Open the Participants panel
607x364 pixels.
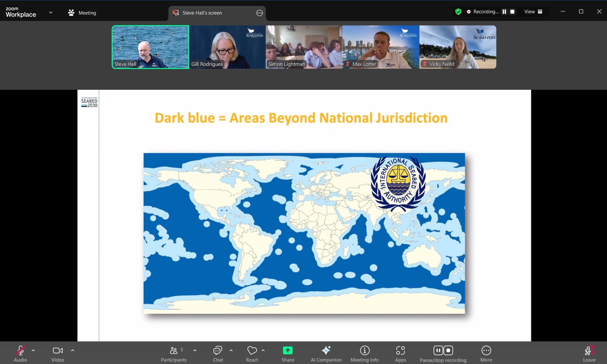(x=174, y=354)
